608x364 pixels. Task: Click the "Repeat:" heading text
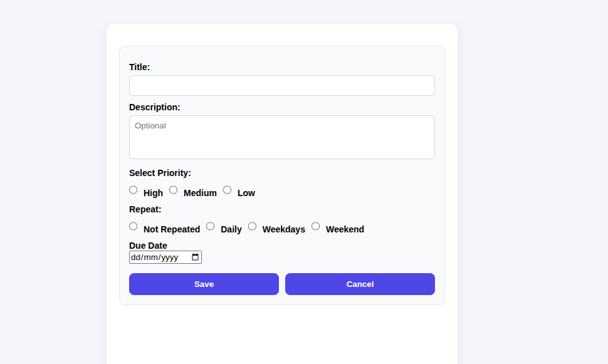click(x=145, y=209)
